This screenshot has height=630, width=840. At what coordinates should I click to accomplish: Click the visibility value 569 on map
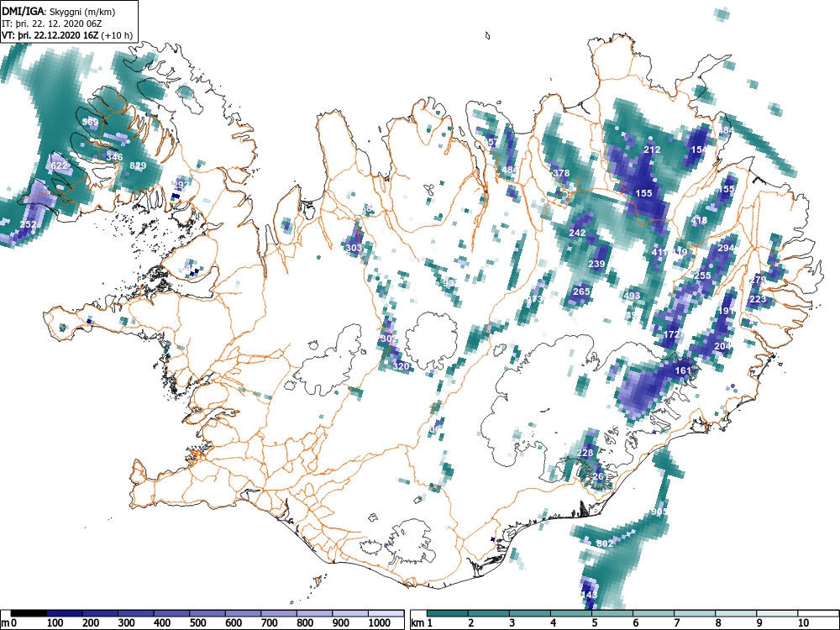90,122
